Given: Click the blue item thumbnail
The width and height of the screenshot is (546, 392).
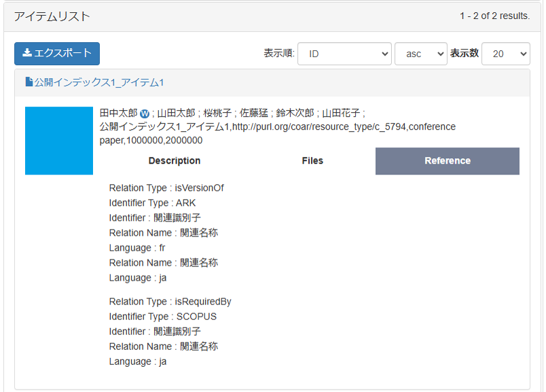Looking at the screenshot, I should (59, 141).
